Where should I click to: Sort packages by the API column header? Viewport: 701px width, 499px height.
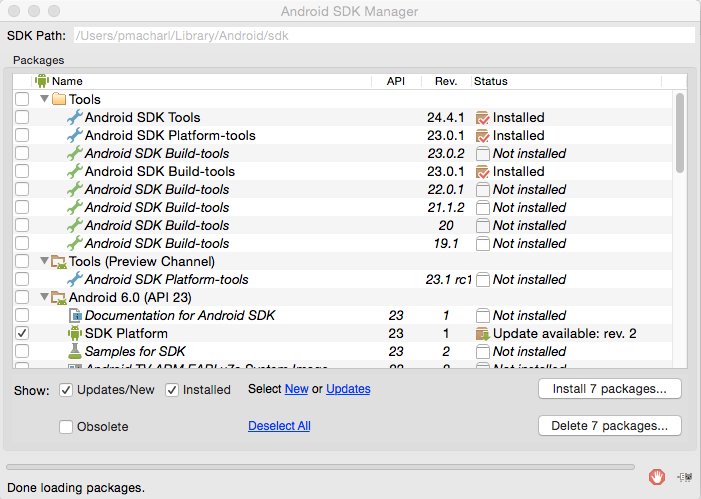[x=395, y=81]
